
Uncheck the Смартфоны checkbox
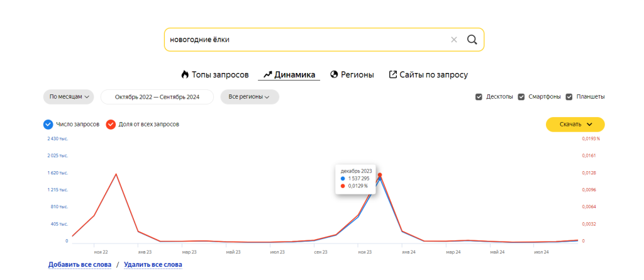tap(521, 97)
